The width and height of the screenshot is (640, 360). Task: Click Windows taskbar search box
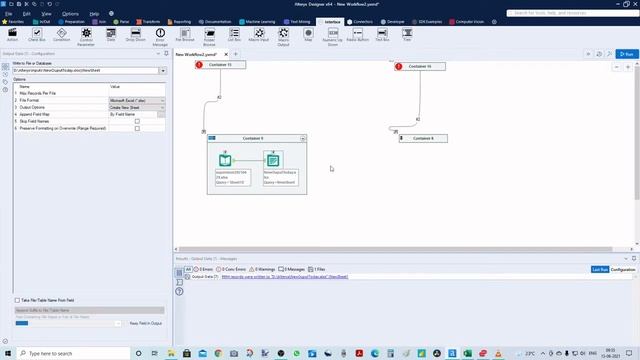[x=73, y=353]
